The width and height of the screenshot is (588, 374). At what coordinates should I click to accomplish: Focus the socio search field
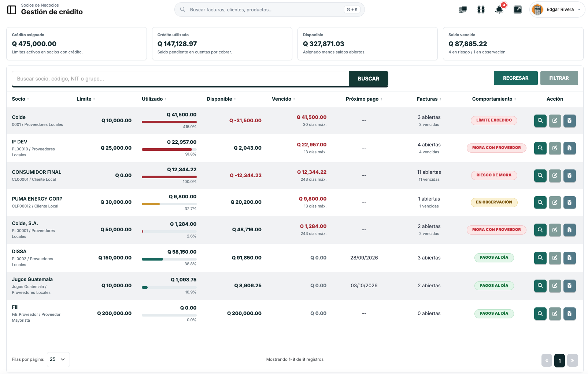tap(180, 79)
